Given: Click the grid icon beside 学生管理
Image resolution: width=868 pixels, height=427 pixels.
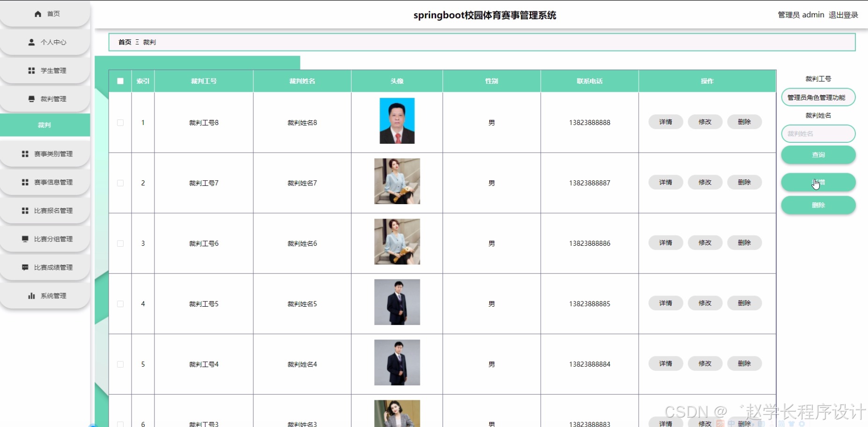Looking at the screenshot, I should [31, 71].
